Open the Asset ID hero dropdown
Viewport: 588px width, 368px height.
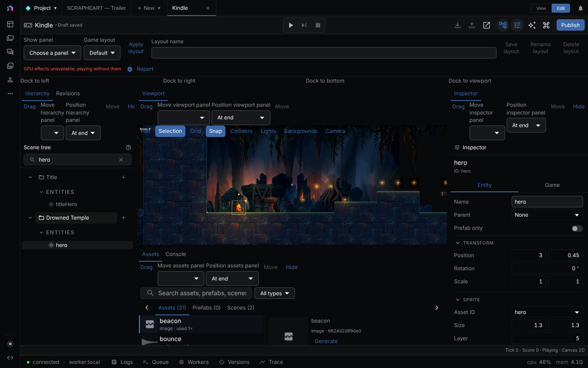pos(547,312)
